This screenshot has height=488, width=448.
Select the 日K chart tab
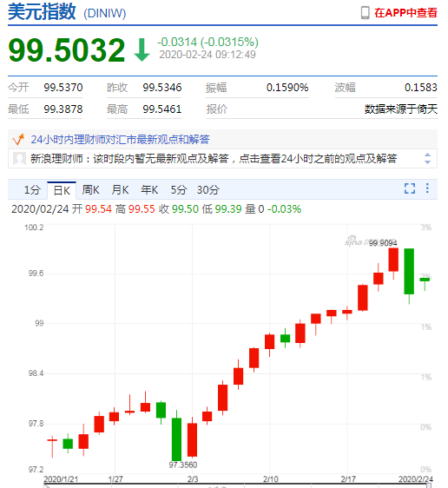(x=62, y=190)
